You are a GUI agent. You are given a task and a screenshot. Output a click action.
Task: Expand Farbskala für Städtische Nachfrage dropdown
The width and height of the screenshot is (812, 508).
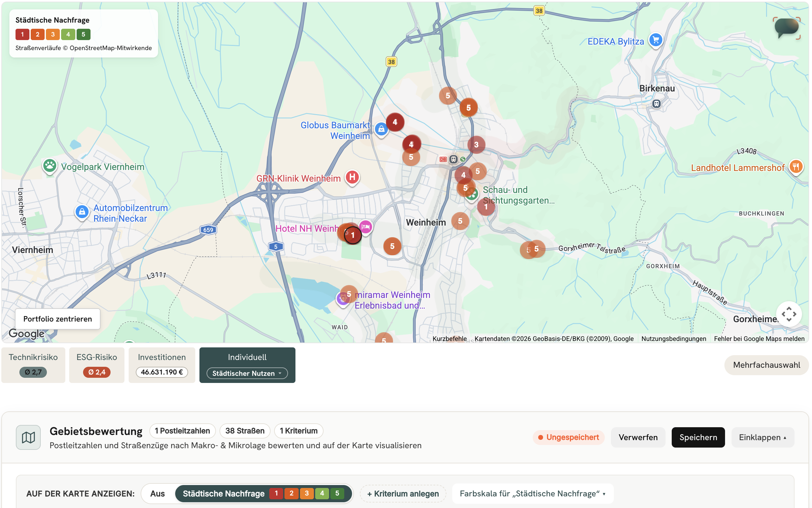[533, 493]
